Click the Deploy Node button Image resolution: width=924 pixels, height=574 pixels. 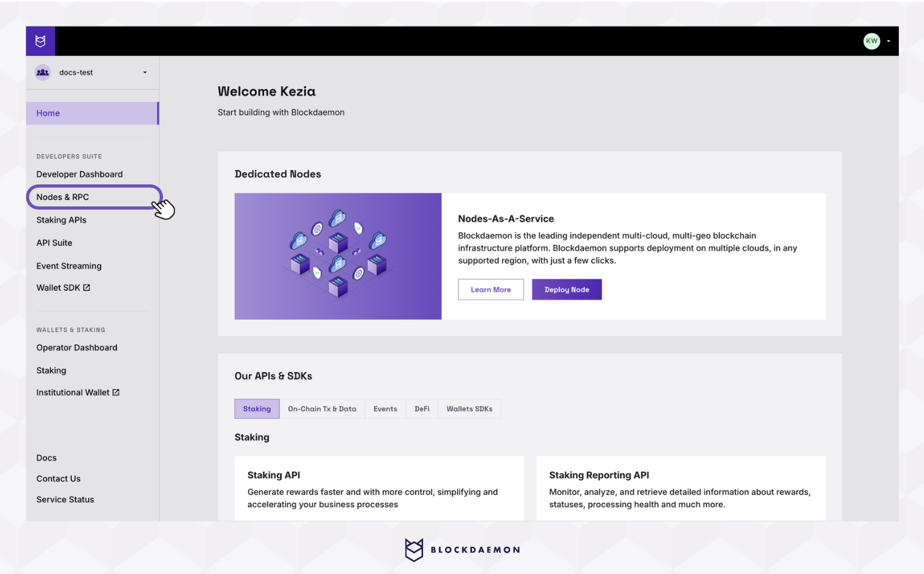click(x=566, y=290)
